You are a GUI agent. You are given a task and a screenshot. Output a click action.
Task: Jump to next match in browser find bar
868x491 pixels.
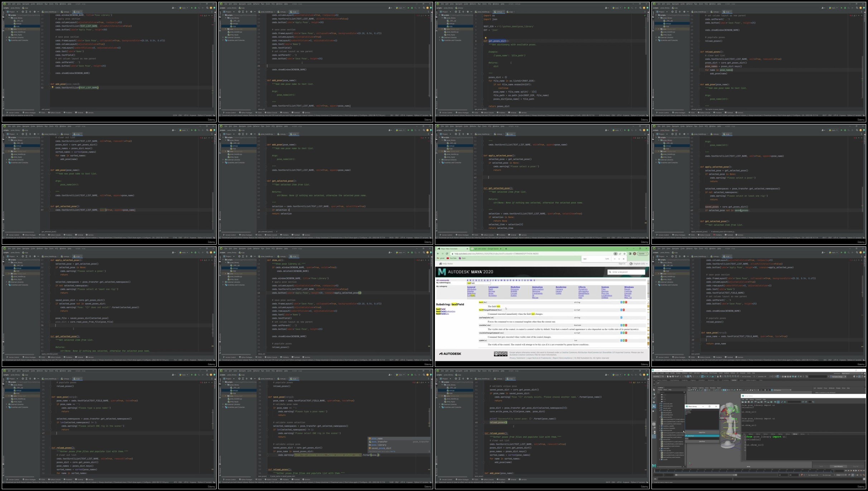(x=619, y=259)
